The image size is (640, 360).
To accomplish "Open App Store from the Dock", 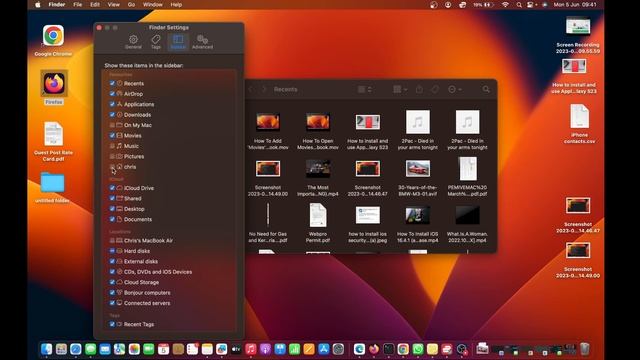I will coord(324,349).
